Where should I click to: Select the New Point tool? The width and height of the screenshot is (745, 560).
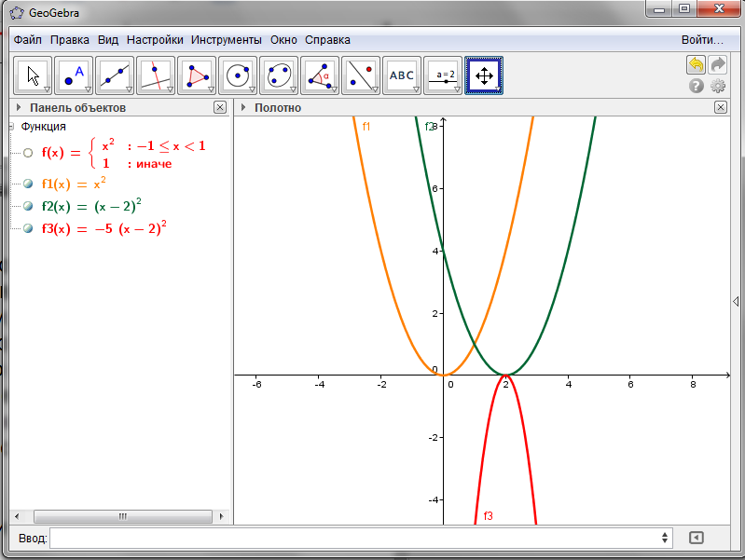point(74,75)
